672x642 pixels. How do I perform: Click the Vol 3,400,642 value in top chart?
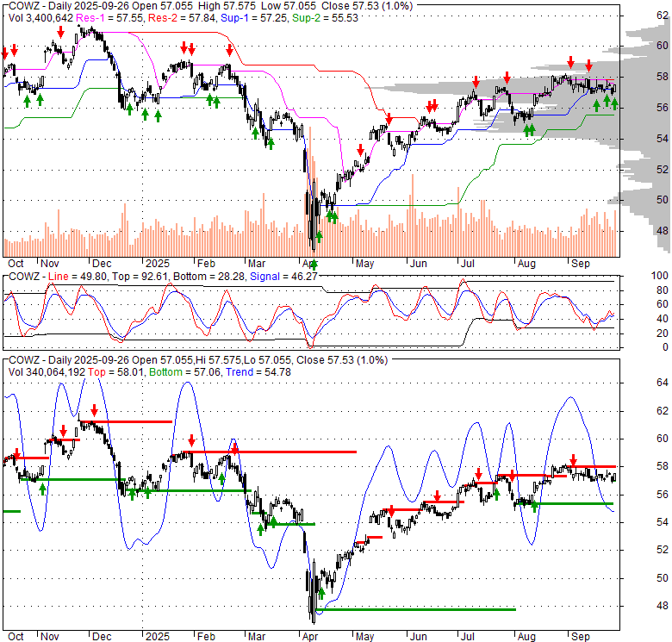pos(41,18)
